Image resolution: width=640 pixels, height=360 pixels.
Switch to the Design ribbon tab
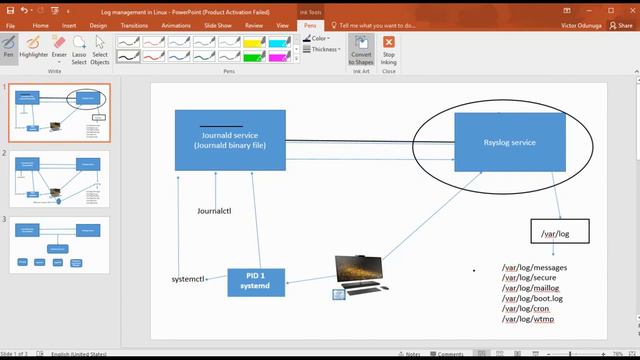(x=98, y=26)
